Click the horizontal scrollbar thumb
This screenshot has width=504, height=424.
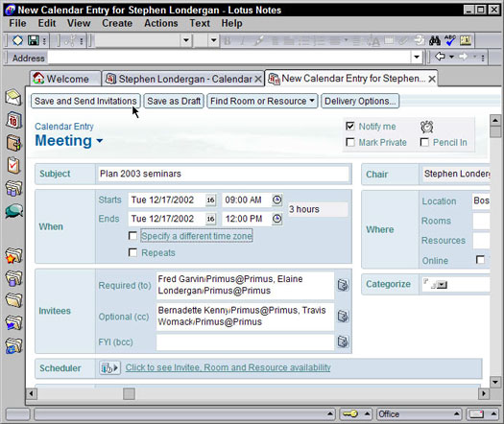(129, 394)
